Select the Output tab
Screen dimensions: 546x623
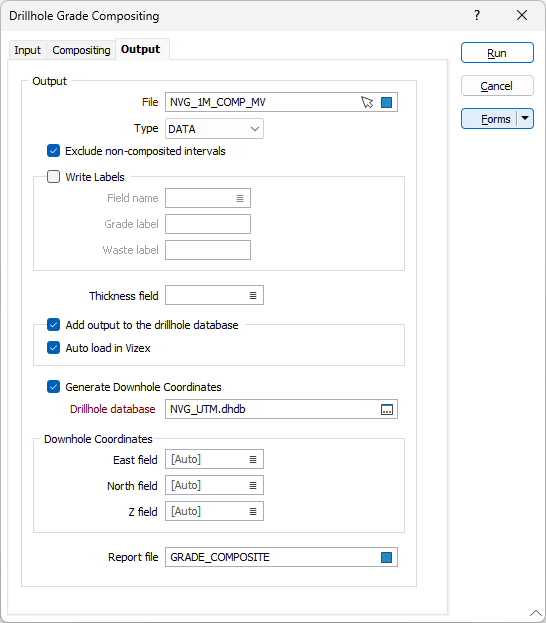tap(141, 49)
